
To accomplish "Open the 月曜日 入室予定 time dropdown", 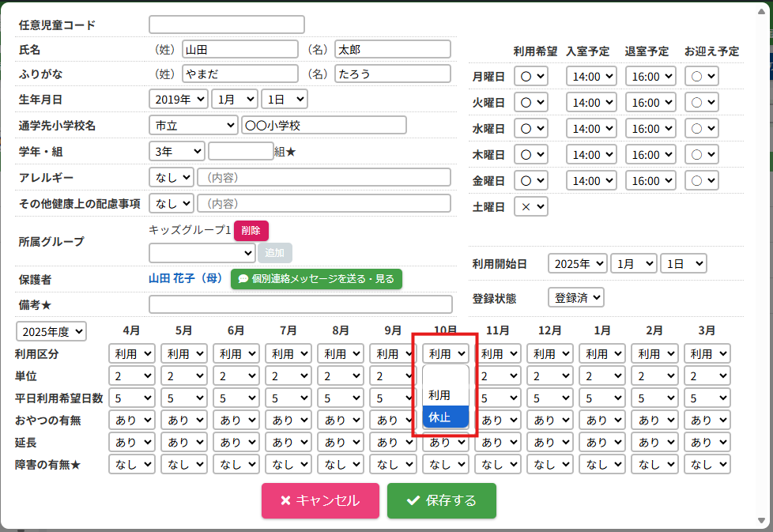I will click(x=593, y=77).
